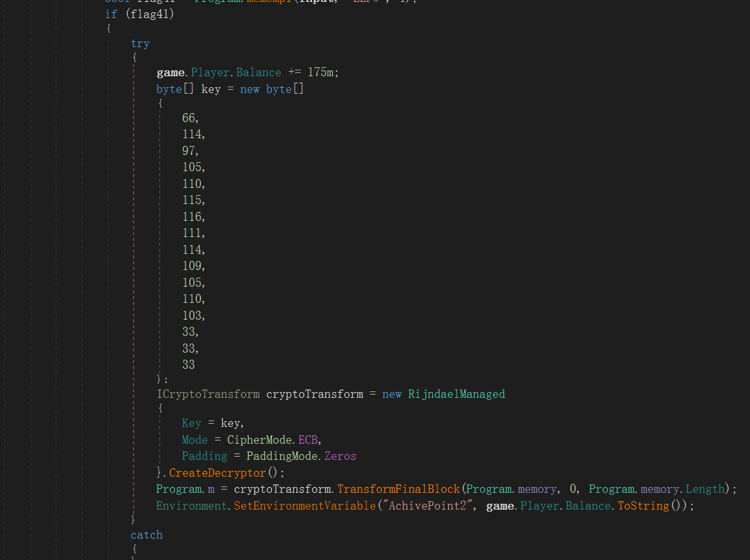Click 'Mode' property name
This screenshot has height=560, width=750.
coord(194,440)
